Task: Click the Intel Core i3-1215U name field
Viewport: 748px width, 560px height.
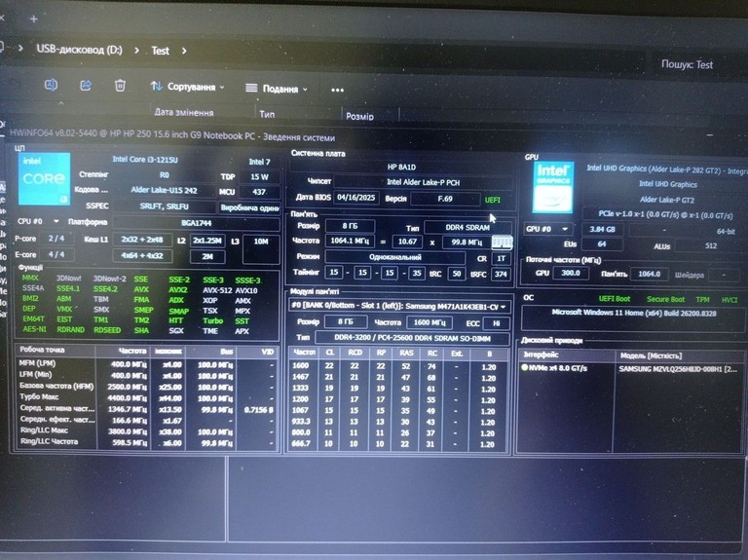Action: click(145, 160)
